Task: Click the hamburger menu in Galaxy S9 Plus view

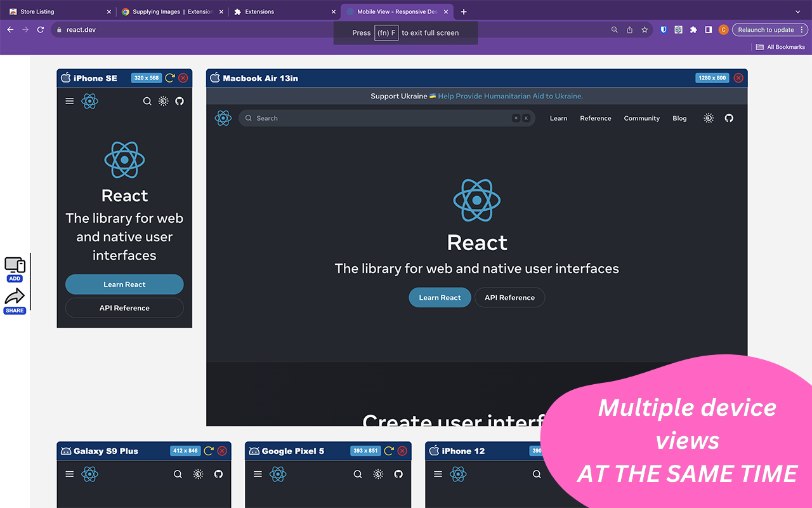Action: click(x=69, y=474)
